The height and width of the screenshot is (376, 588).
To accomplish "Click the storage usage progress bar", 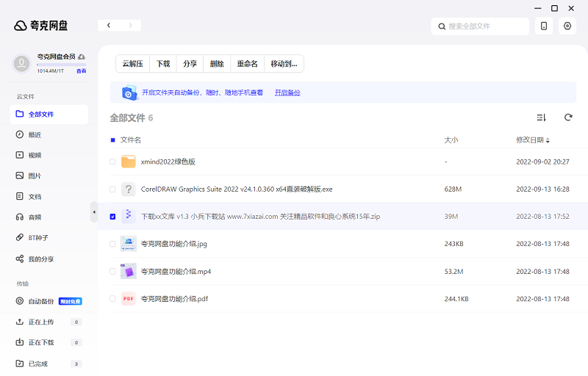I will pos(61,65).
